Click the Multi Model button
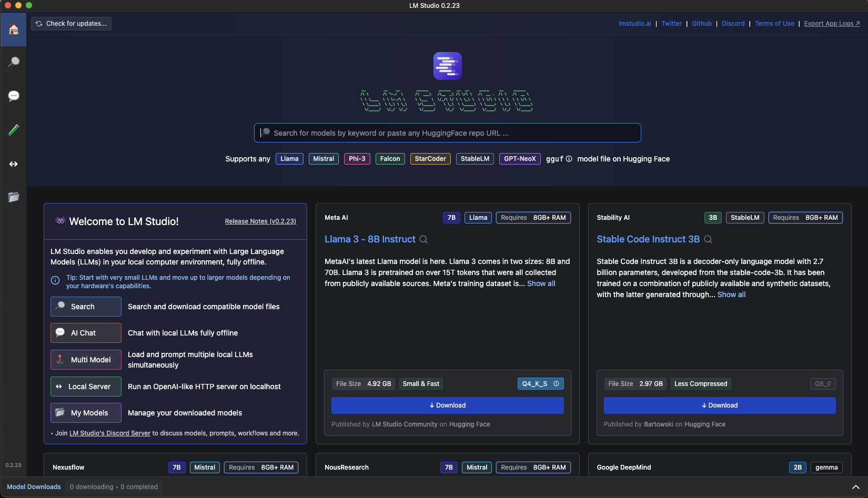The width and height of the screenshot is (868, 498). click(x=86, y=360)
